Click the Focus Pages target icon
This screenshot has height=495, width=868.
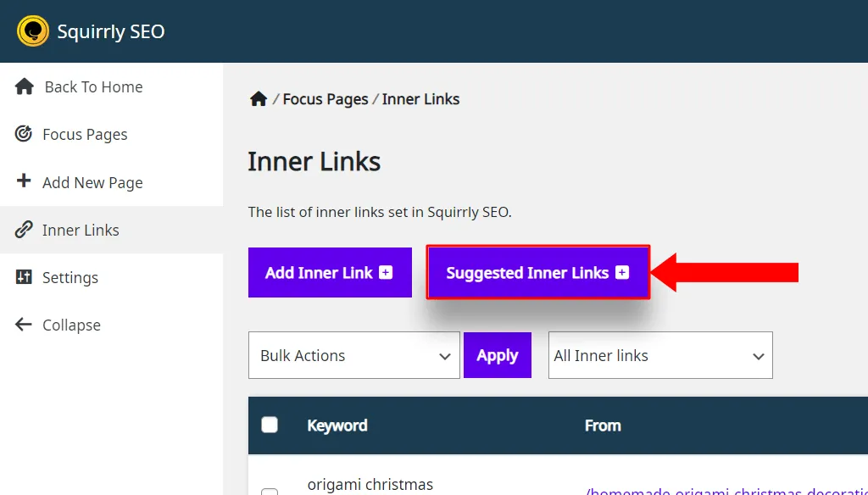click(x=23, y=133)
